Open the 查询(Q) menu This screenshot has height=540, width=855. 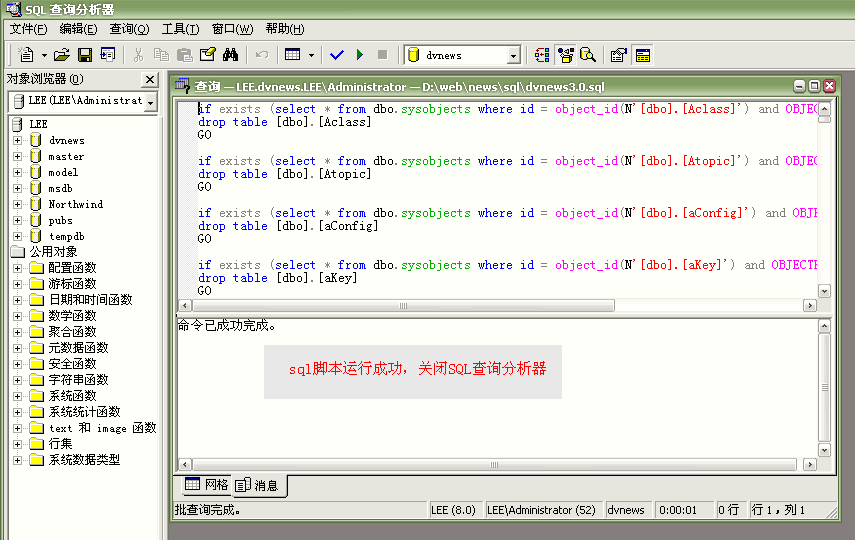point(129,29)
